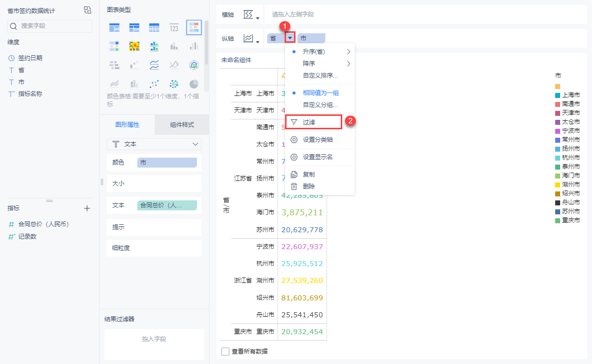This screenshot has height=364, width=592.
Task: Select the pie chart type
Action: (194, 84)
